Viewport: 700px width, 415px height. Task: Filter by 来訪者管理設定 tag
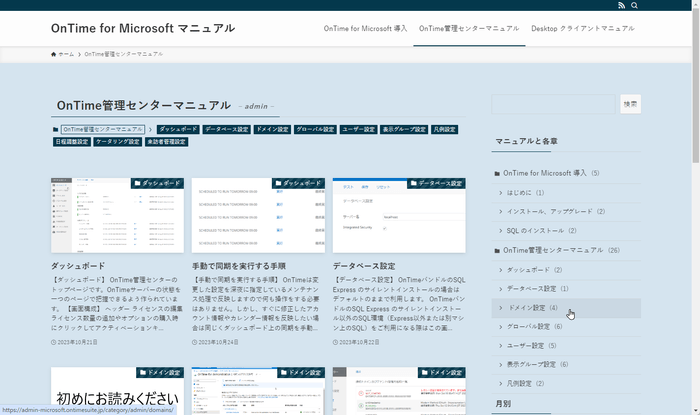[x=167, y=142]
